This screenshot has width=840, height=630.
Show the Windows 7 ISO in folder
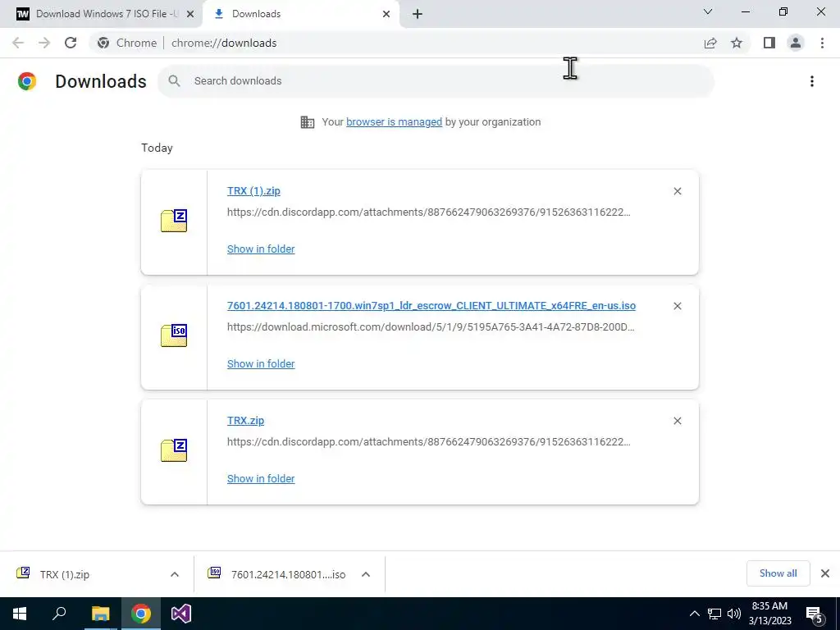[261, 363]
